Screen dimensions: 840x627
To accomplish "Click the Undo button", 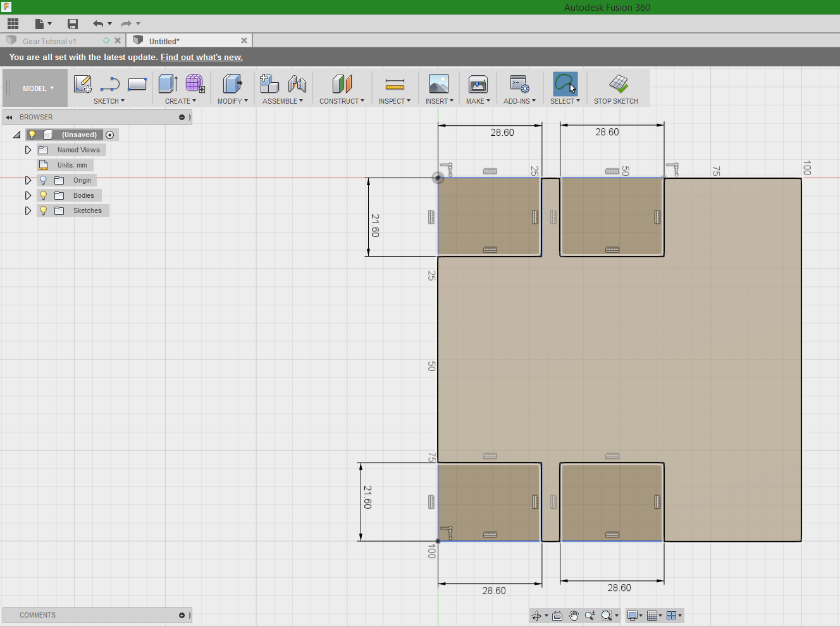I will (97, 24).
